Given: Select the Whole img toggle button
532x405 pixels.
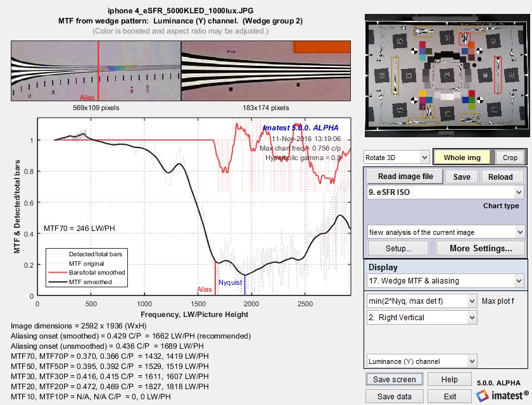Looking at the screenshot, I should [462, 158].
